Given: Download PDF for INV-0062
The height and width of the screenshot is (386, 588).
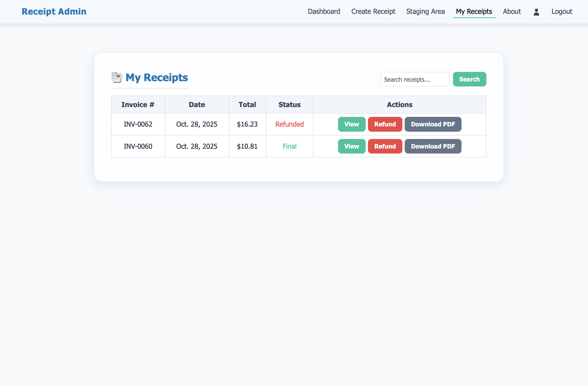Looking at the screenshot, I should 433,124.
